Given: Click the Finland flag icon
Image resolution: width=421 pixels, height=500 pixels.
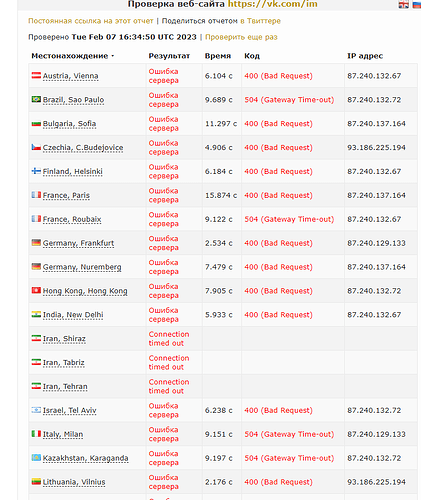Looking at the screenshot, I should tap(36, 171).
